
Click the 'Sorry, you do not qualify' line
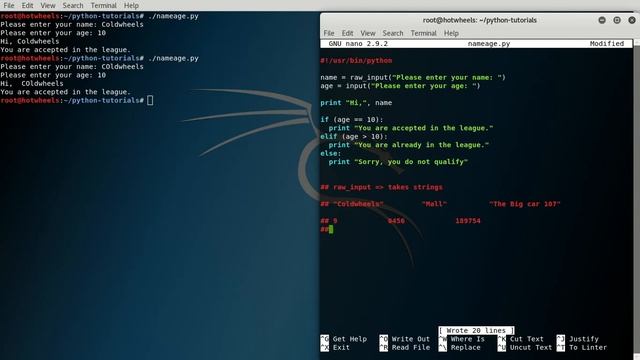[398, 162]
